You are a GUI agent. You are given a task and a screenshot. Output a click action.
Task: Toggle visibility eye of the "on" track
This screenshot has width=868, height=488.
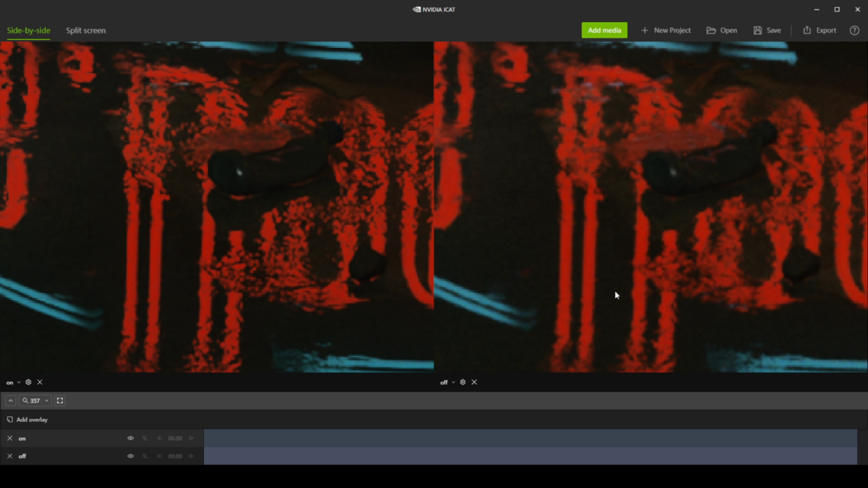(131, 438)
